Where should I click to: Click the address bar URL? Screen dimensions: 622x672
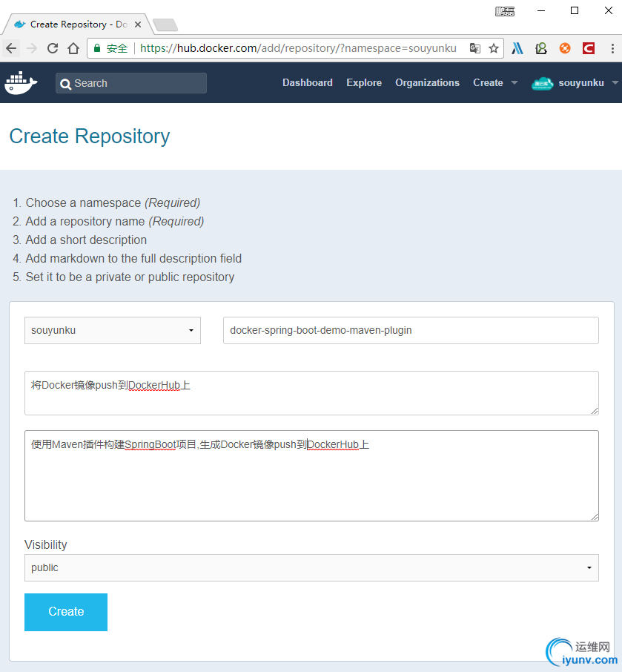[x=298, y=48]
